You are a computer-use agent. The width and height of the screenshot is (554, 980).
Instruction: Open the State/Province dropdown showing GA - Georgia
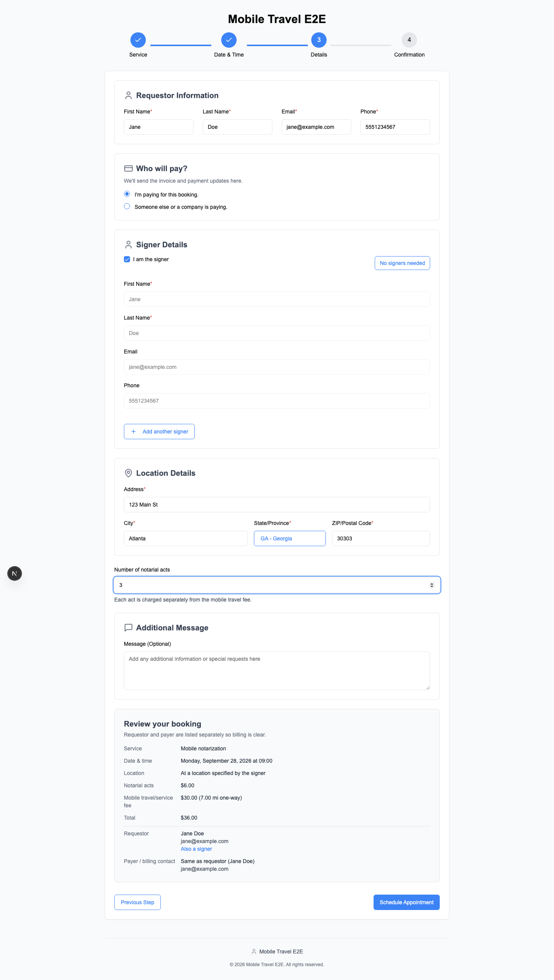tap(290, 538)
